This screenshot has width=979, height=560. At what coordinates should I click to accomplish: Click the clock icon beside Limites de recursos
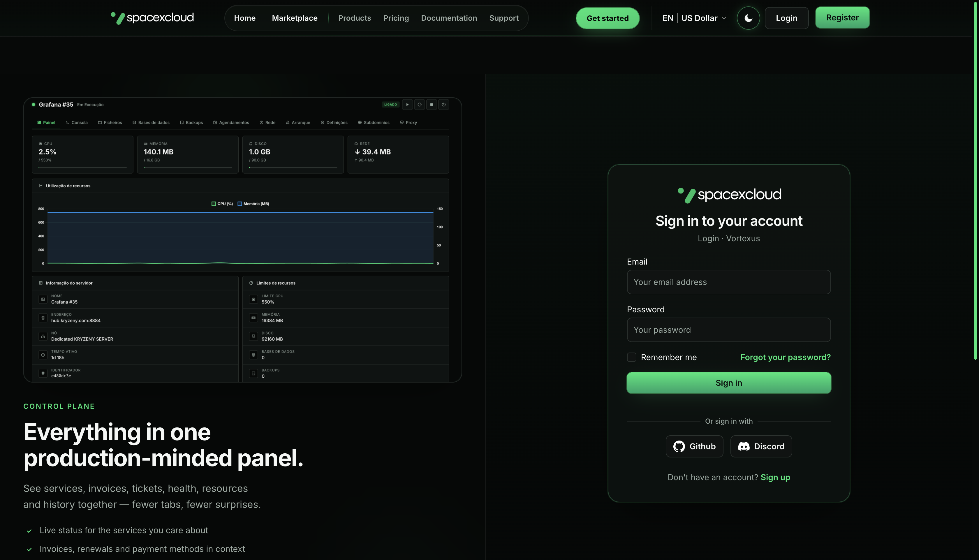pos(251,283)
